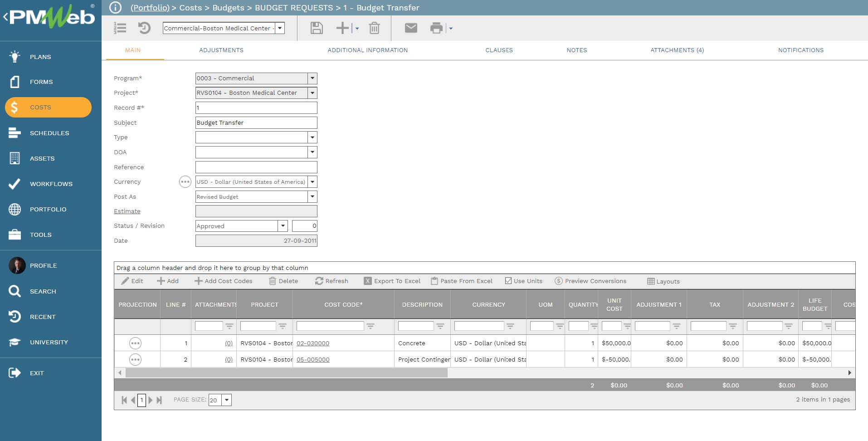The width and height of the screenshot is (868, 441).
Task: Click the Estimate link label
Action: (x=127, y=211)
